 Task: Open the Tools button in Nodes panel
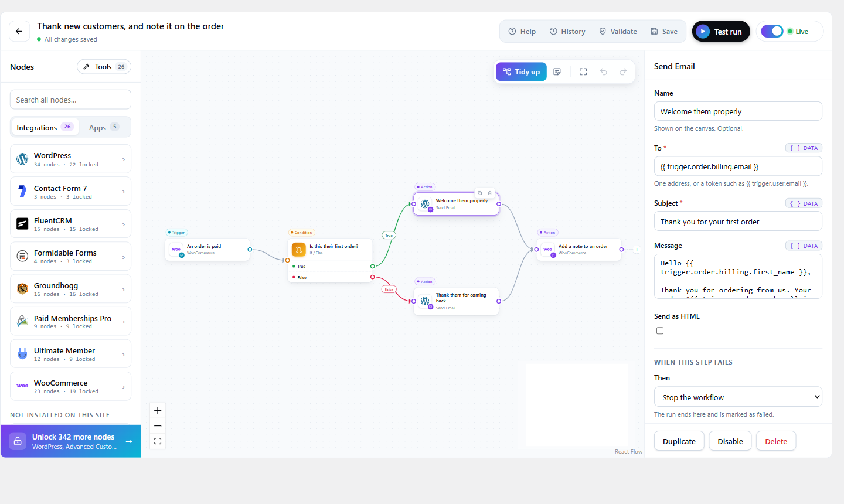(104, 67)
